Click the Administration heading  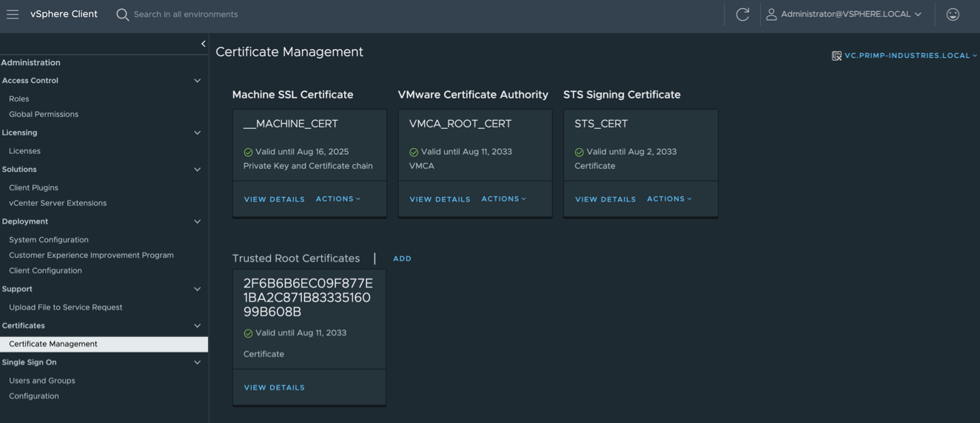coord(31,62)
